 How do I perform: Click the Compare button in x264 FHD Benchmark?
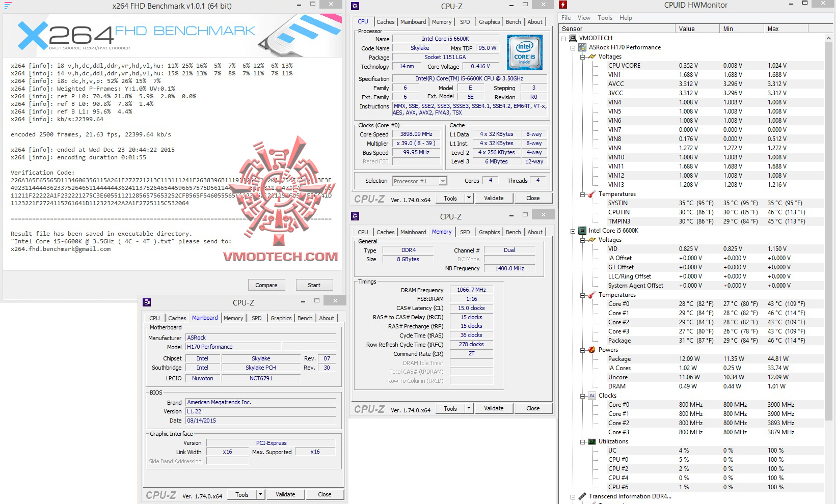coord(266,285)
